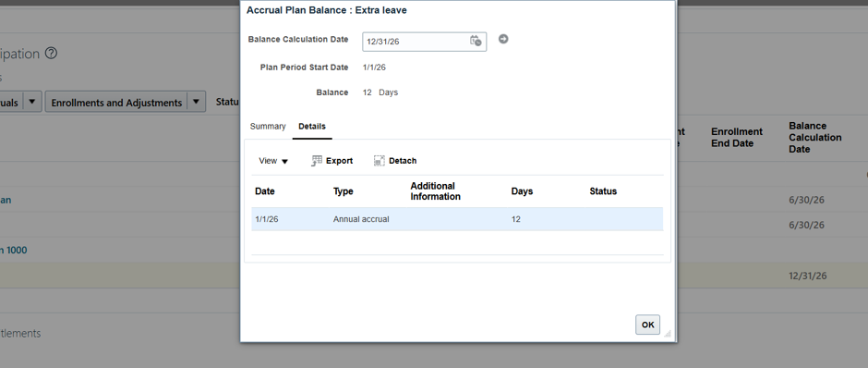Viewport: 868px width, 368px height.
Task: Click the Export label
Action: [339, 161]
